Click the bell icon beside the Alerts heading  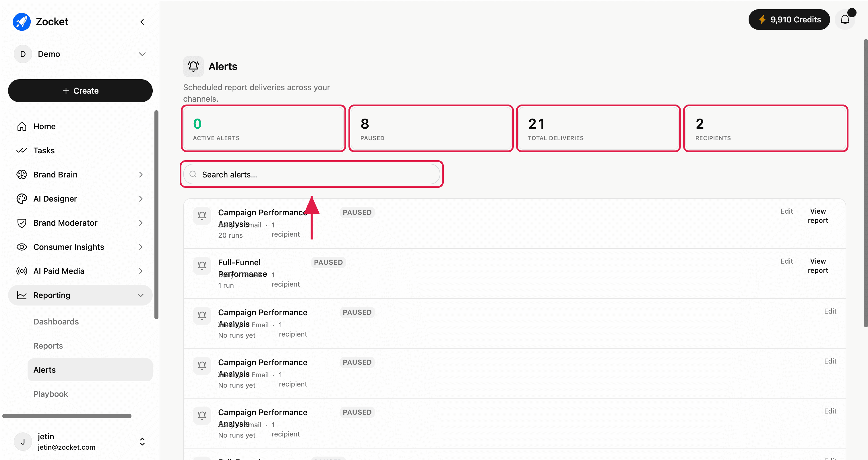point(193,66)
